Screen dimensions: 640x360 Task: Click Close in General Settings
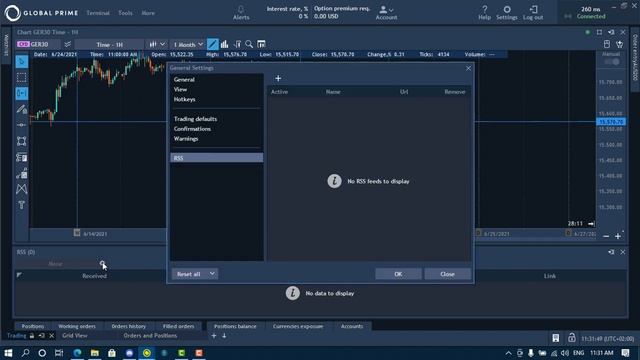pos(447,274)
